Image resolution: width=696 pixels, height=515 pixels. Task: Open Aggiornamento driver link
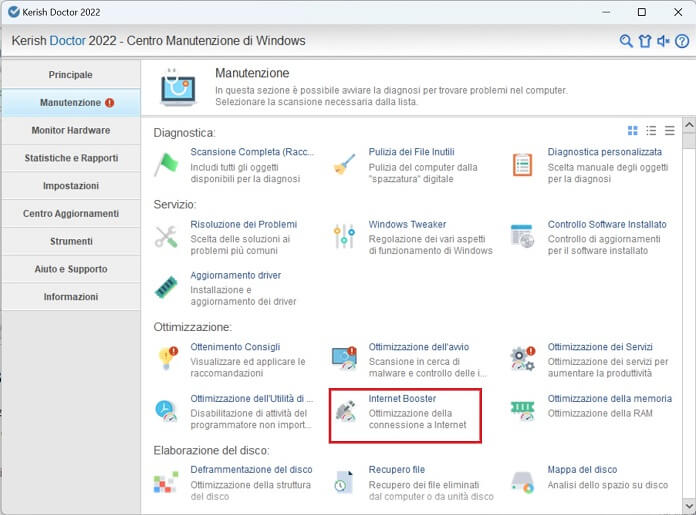236,275
